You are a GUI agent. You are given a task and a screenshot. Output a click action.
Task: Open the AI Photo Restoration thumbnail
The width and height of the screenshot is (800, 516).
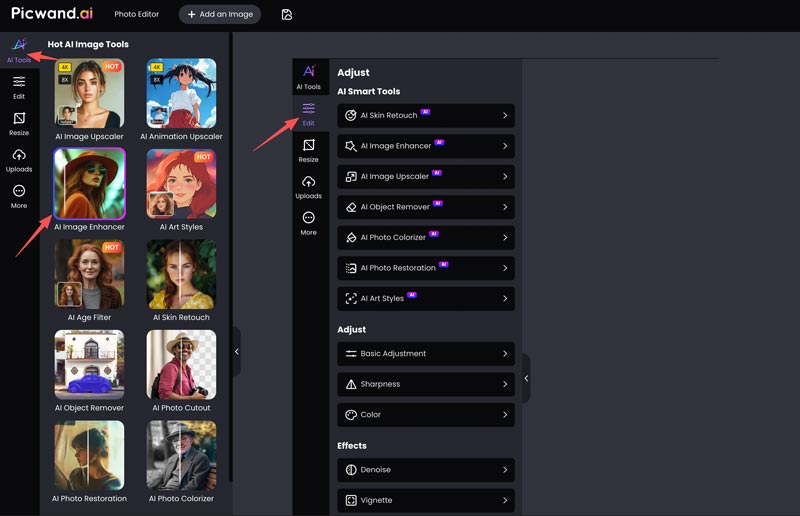(89, 455)
